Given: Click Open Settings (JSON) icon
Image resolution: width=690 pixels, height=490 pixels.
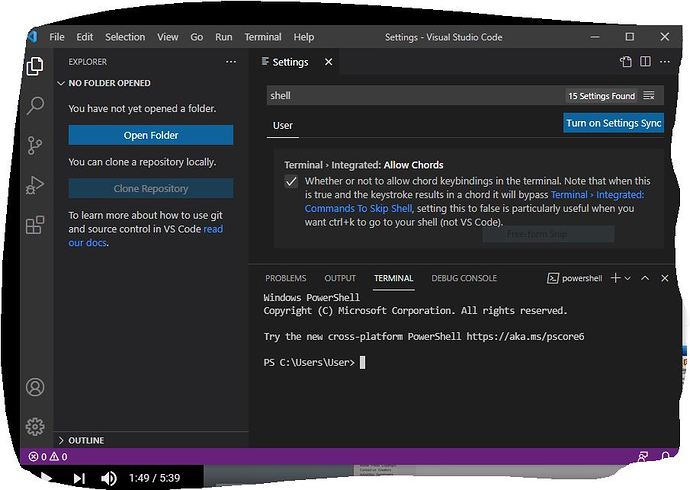Looking at the screenshot, I should coord(626,62).
